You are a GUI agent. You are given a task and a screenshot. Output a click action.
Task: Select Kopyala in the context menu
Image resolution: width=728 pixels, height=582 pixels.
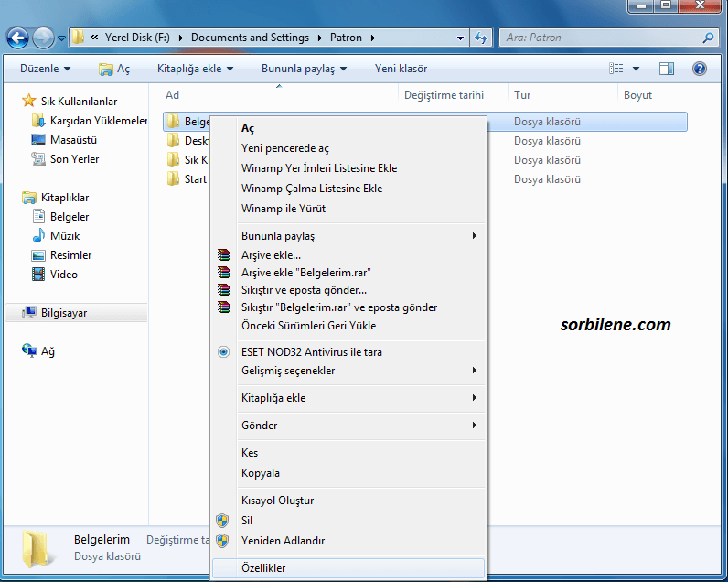(x=261, y=473)
